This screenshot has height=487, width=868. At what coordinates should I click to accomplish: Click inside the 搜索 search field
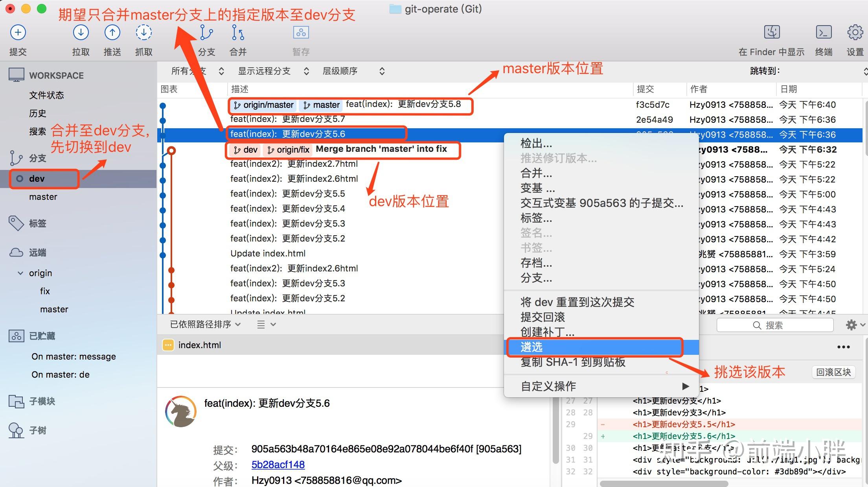(774, 325)
